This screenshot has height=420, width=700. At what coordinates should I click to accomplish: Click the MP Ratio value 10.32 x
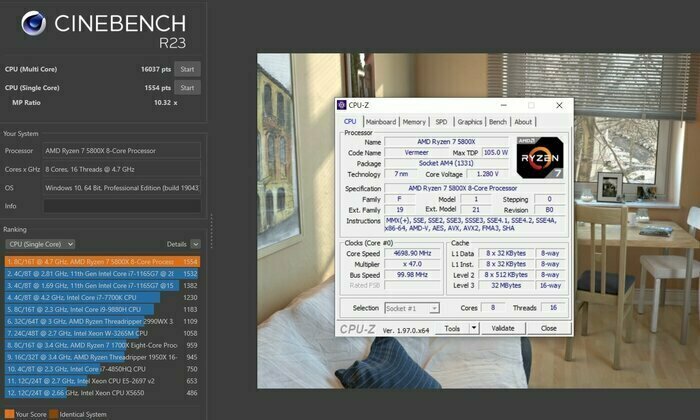coord(166,103)
